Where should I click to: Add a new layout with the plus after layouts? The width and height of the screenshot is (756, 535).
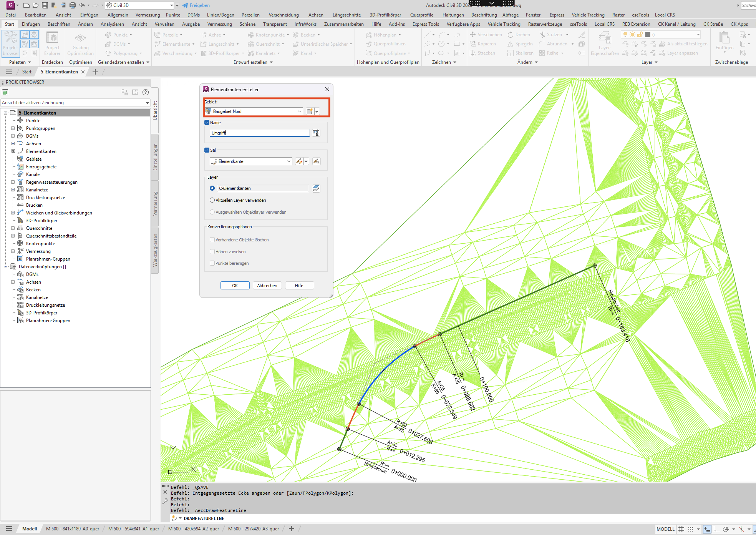pyautogui.click(x=292, y=528)
